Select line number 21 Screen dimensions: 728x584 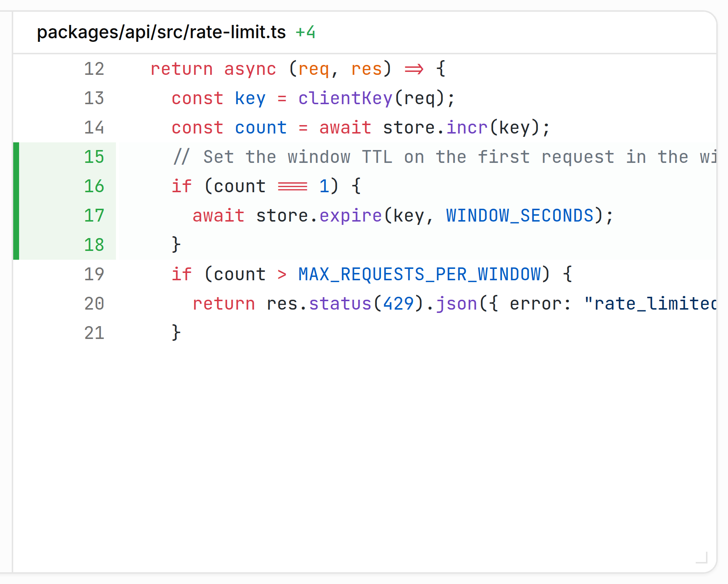coord(94,333)
